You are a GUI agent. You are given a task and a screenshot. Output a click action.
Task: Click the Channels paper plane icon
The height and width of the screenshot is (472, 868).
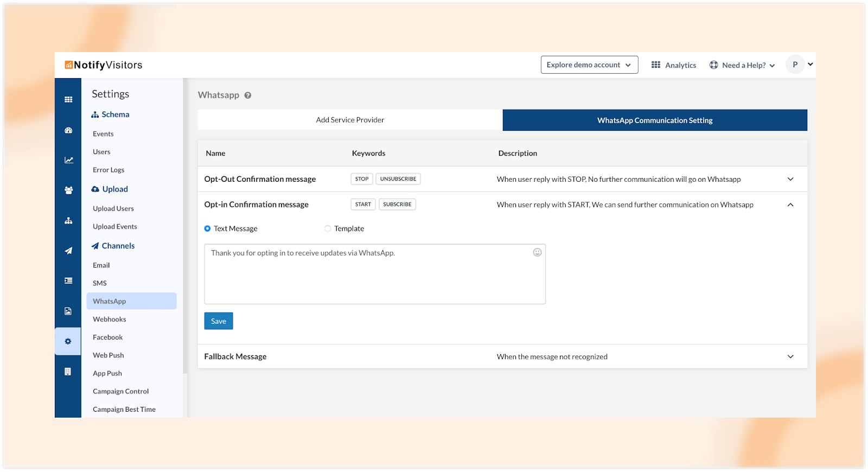click(x=95, y=246)
